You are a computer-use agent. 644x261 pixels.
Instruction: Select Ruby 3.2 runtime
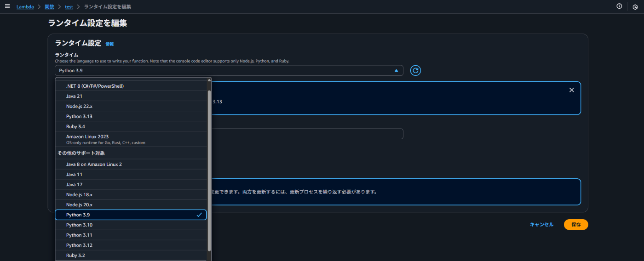(x=131, y=255)
